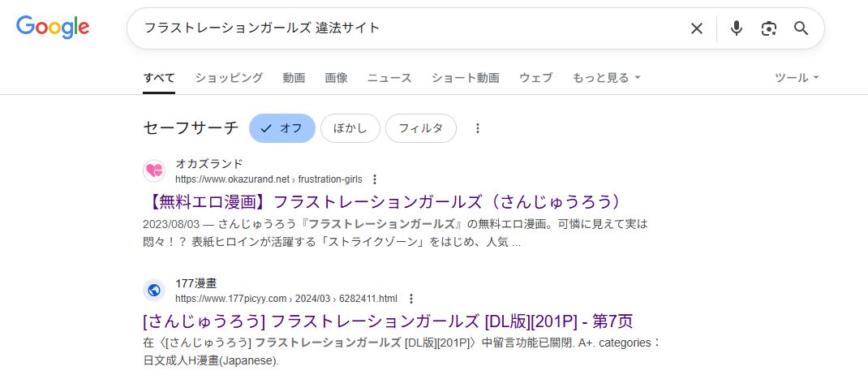Expand the もっと見る dropdown
The image size is (868, 388).
[606, 78]
